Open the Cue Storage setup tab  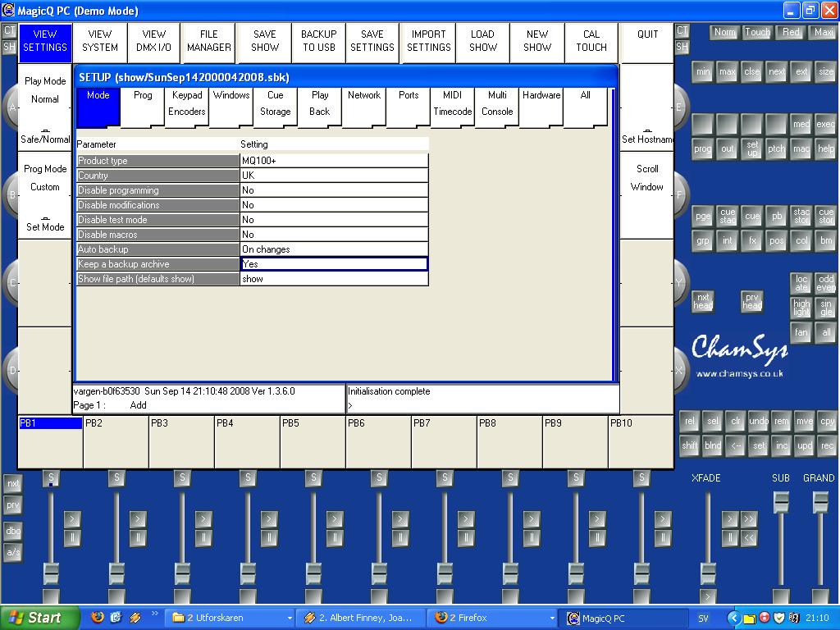tap(276, 106)
